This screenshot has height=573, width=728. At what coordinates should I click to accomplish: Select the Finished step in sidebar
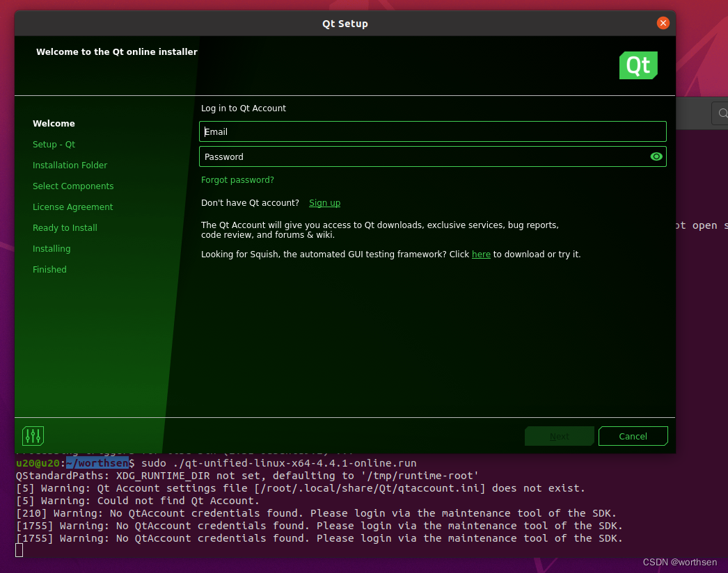pos(49,270)
